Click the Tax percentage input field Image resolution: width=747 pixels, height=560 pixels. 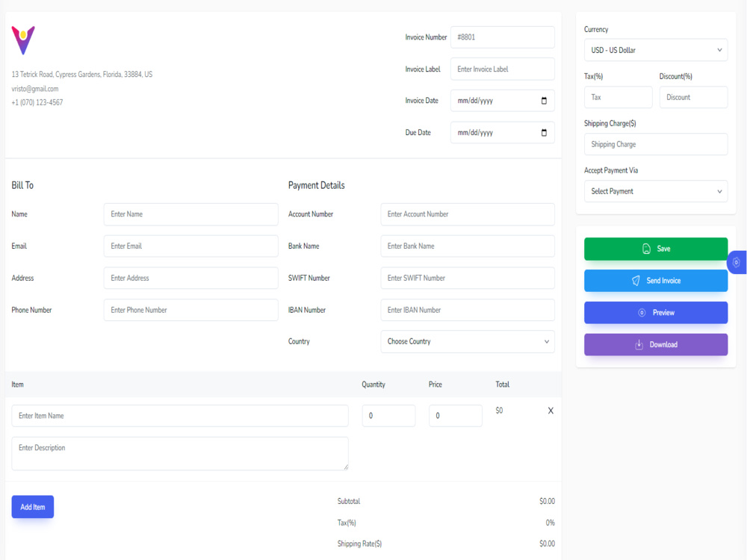point(618,97)
